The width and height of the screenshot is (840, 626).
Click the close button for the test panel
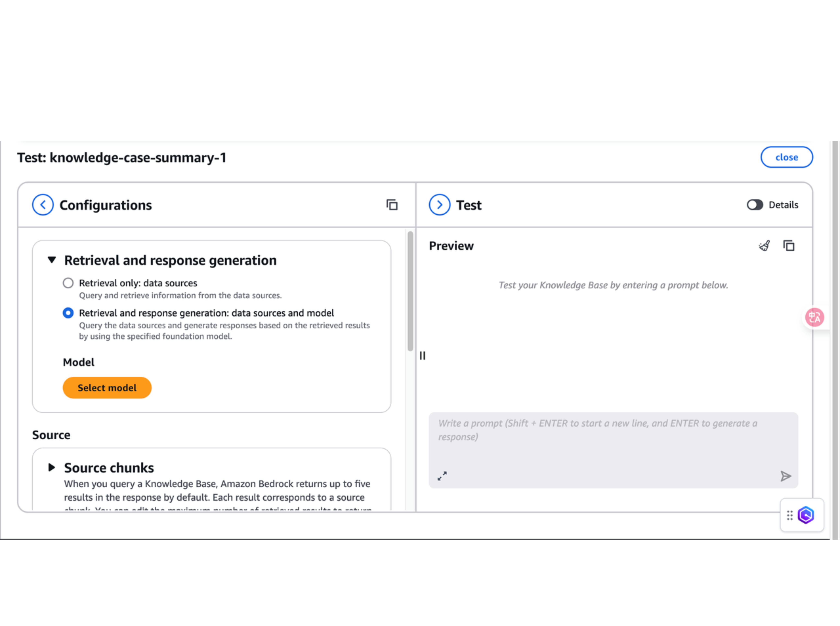(786, 157)
